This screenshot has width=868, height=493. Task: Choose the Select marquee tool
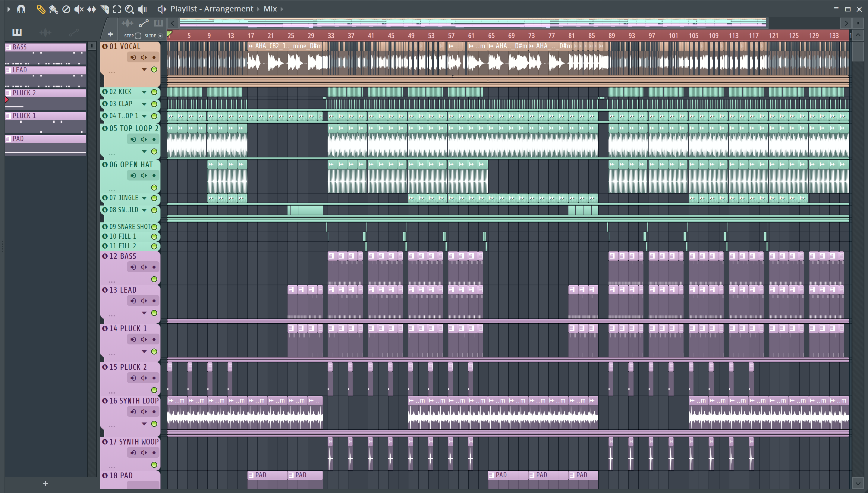pyautogui.click(x=117, y=9)
